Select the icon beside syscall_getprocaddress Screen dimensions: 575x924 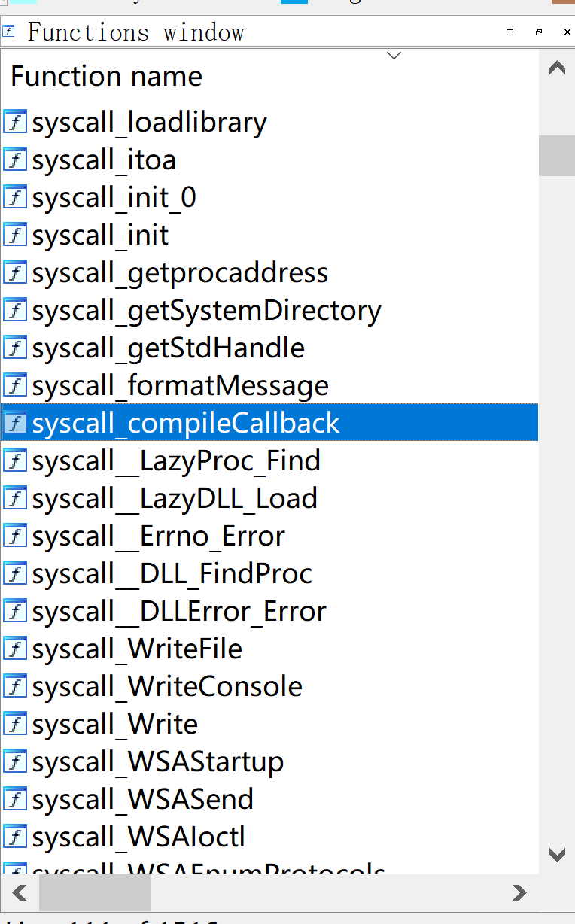[15, 272]
